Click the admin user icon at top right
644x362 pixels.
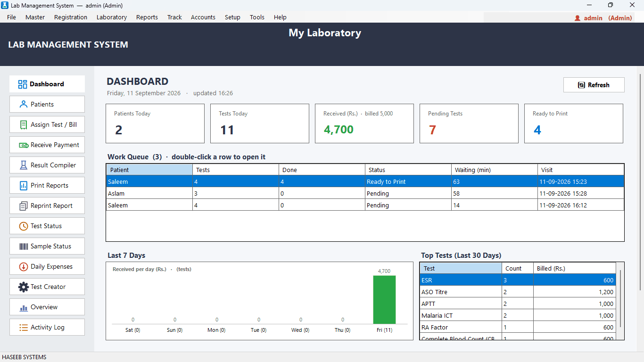[578, 18]
